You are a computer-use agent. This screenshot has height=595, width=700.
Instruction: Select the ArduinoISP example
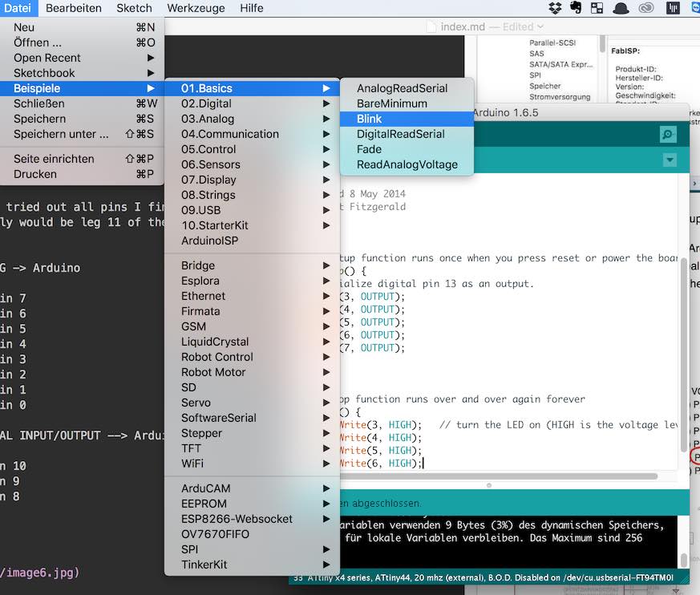(x=253, y=240)
